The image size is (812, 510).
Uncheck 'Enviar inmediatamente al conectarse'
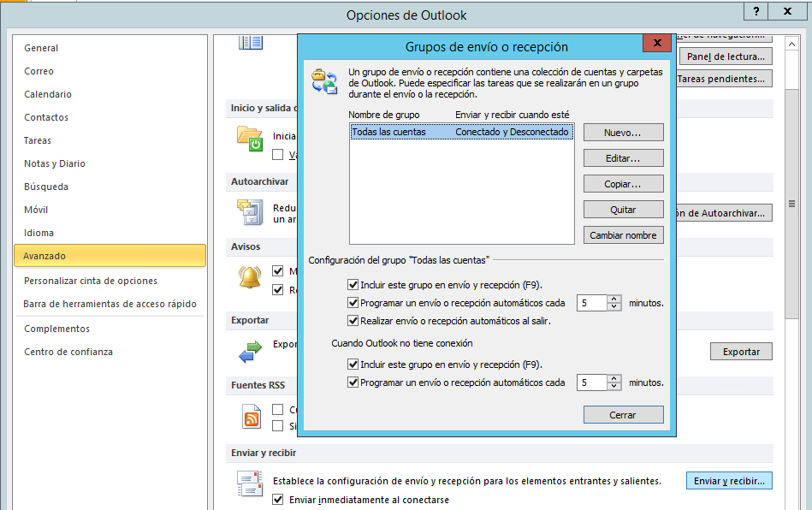tap(278, 500)
